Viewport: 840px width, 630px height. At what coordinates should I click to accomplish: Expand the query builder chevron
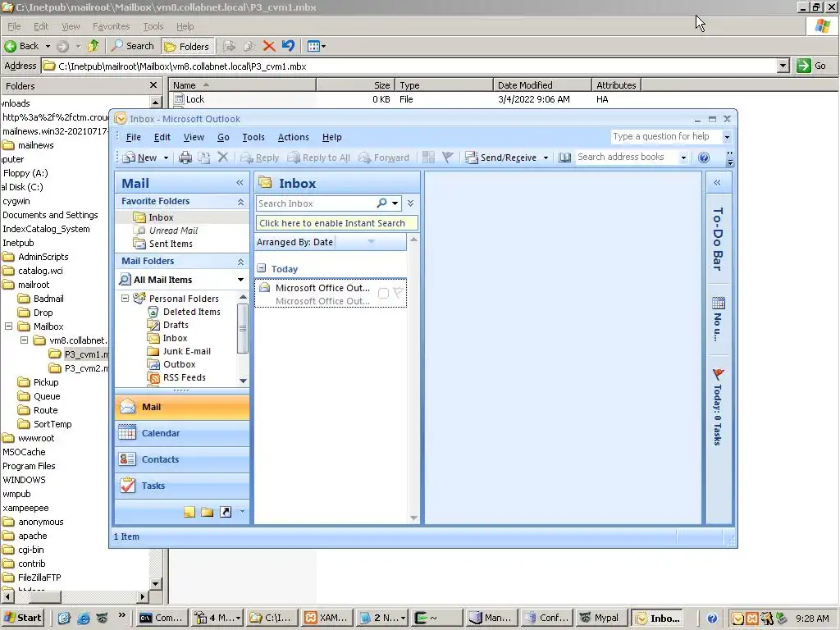click(410, 203)
